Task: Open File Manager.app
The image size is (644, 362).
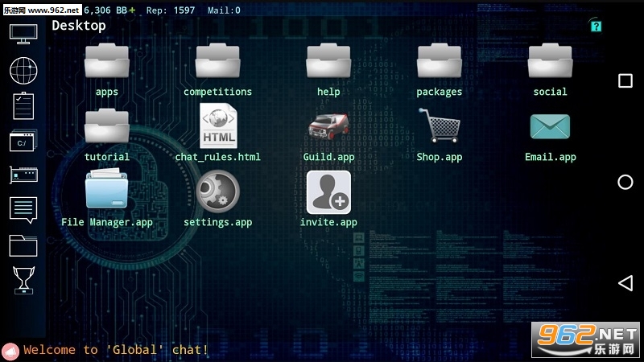Action: click(x=106, y=191)
